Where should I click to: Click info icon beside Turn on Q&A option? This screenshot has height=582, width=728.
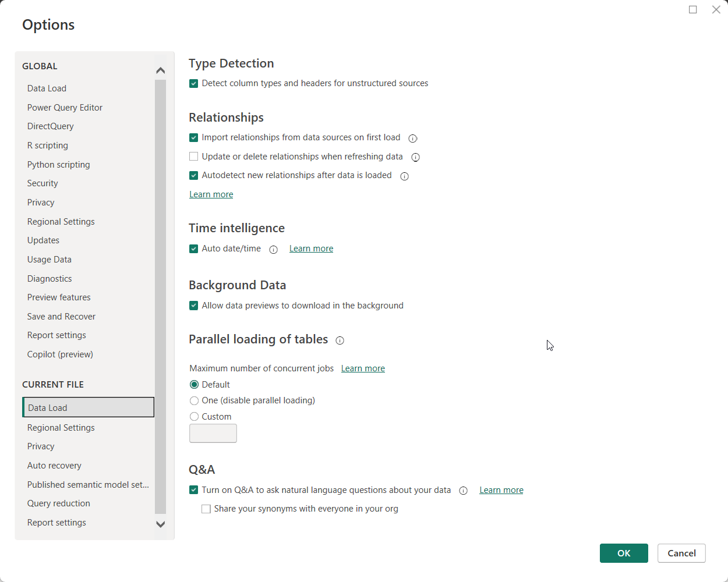(x=464, y=491)
